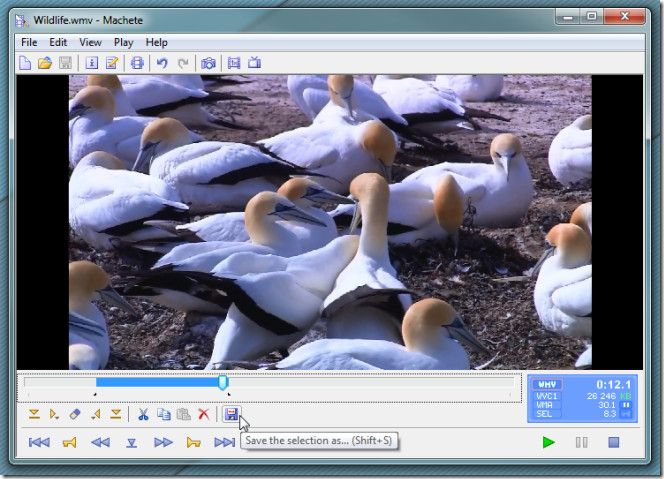Jump to the end of the video

[225, 442]
